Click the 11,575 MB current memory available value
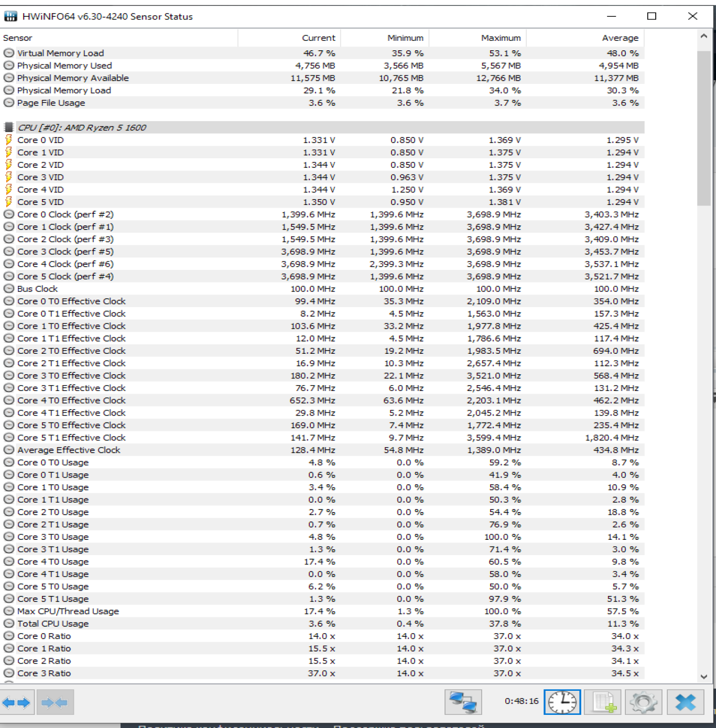The image size is (716, 728). 313,78
